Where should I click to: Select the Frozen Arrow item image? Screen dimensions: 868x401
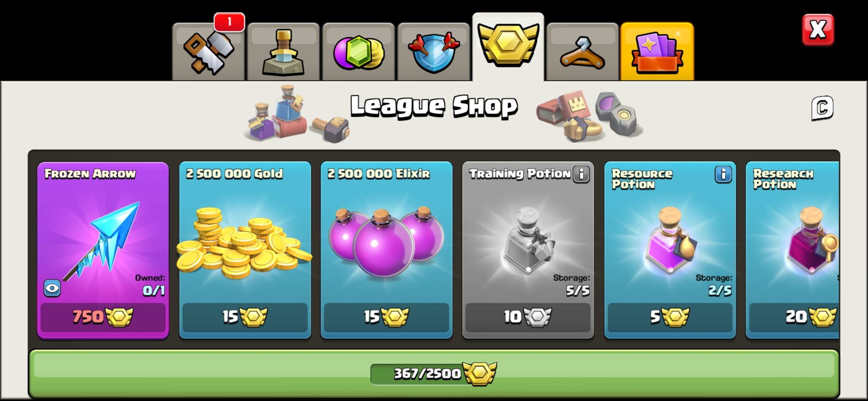102,239
